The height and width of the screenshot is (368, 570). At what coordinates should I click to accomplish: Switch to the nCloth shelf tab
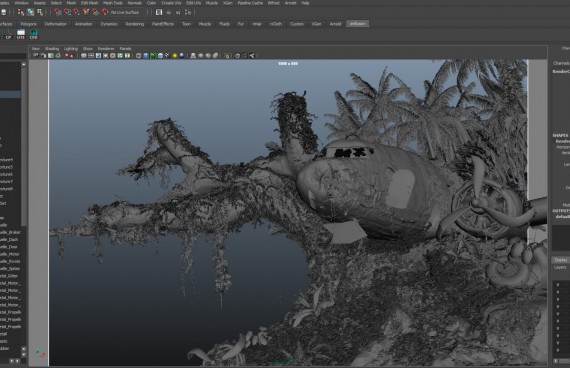click(x=276, y=24)
